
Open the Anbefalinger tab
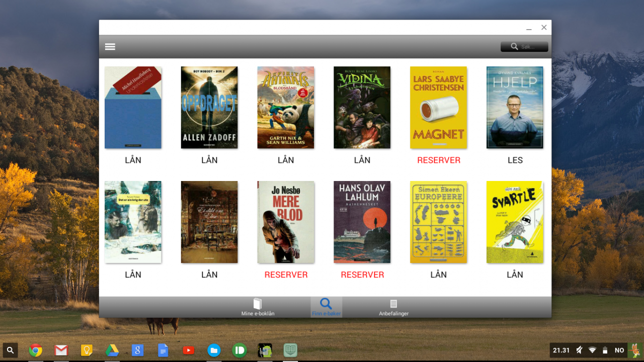point(393,307)
